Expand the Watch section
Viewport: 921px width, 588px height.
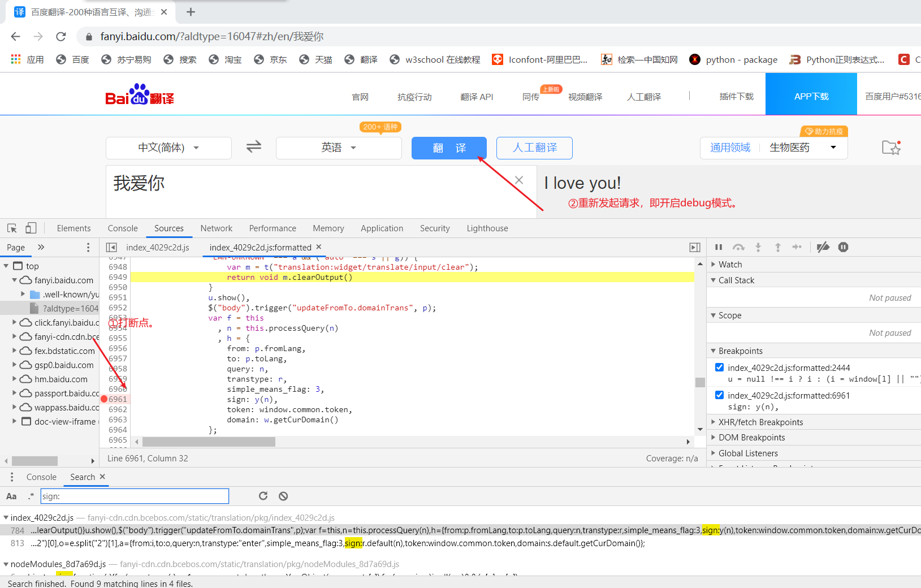(714, 265)
